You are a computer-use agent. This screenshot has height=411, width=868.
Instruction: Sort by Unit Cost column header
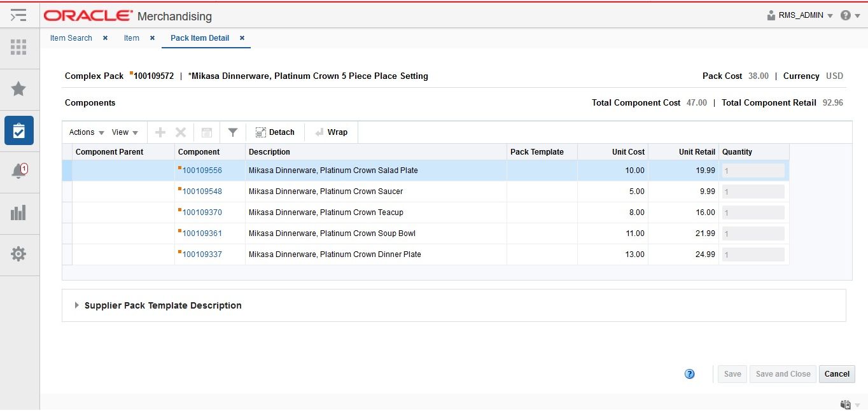613,152
